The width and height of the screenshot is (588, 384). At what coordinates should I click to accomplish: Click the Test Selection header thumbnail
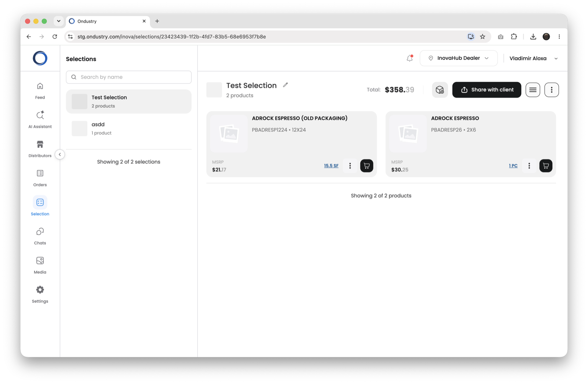[214, 90]
